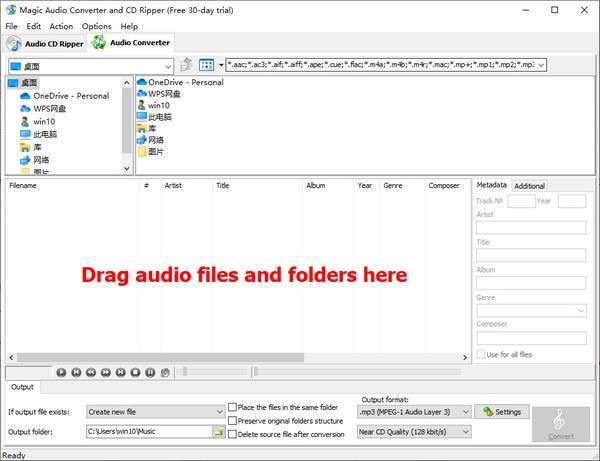This screenshot has height=461, width=600.
Task: Click the view mode grid icon
Action: 206,64
